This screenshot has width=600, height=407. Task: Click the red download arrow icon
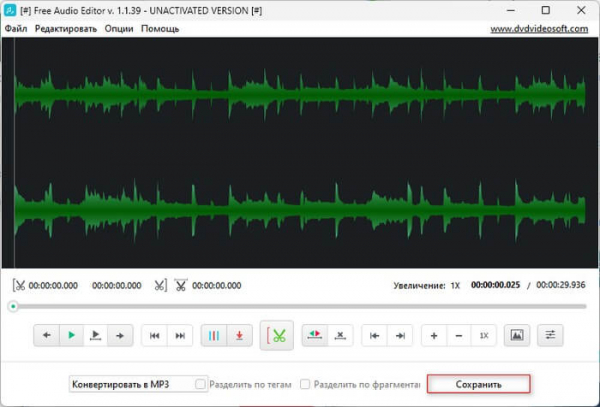[x=240, y=335]
